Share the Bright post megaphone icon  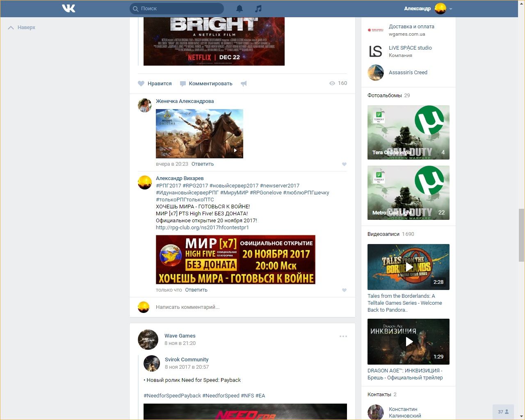click(244, 84)
